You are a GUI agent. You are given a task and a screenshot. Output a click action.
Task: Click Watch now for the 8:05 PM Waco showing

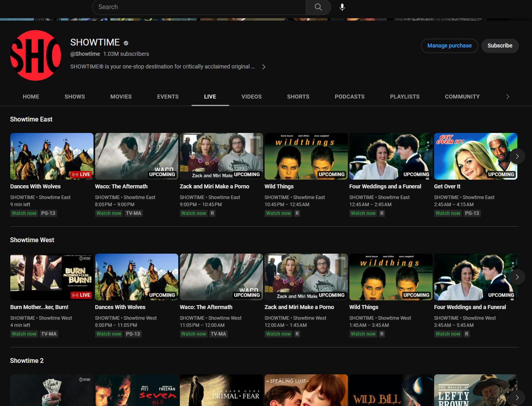tap(109, 213)
